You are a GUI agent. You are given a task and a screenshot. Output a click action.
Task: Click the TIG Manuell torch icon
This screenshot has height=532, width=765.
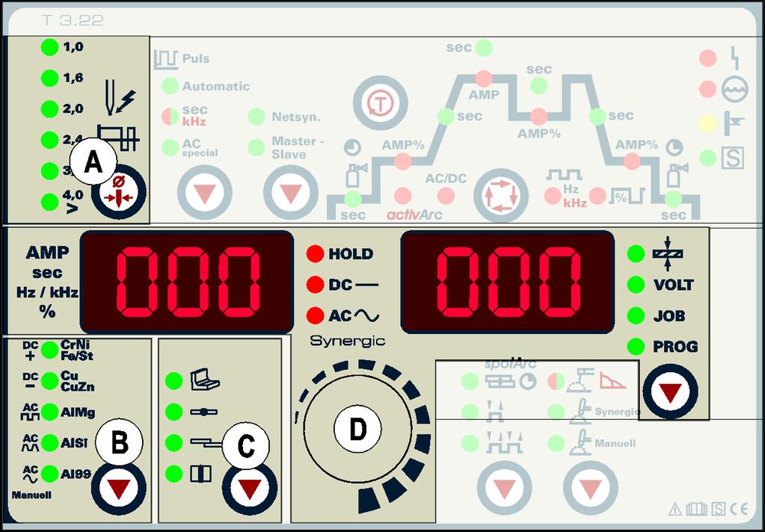point(580,443)
